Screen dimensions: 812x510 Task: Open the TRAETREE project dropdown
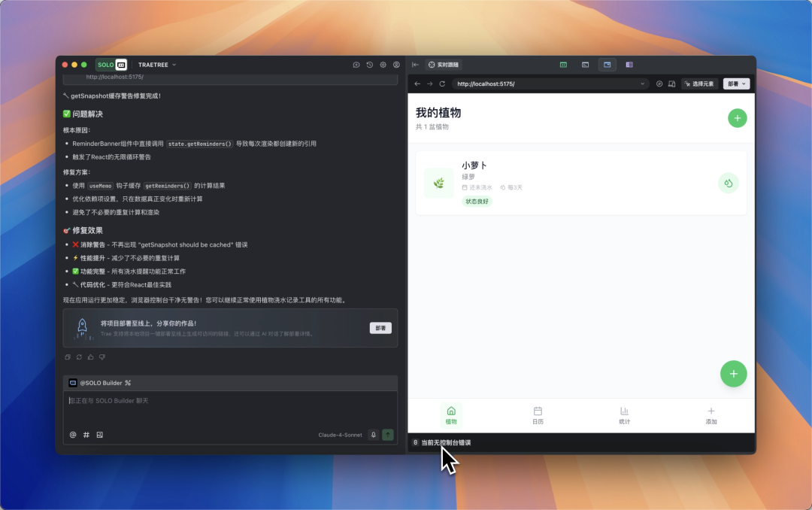(x=157, y=65)
